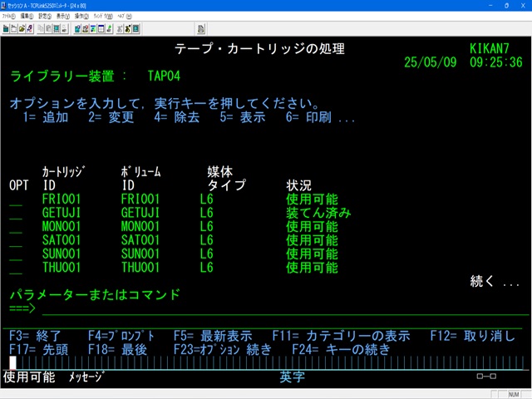Click the ===> command input line
Screen dimensions: 532x399
285,308
